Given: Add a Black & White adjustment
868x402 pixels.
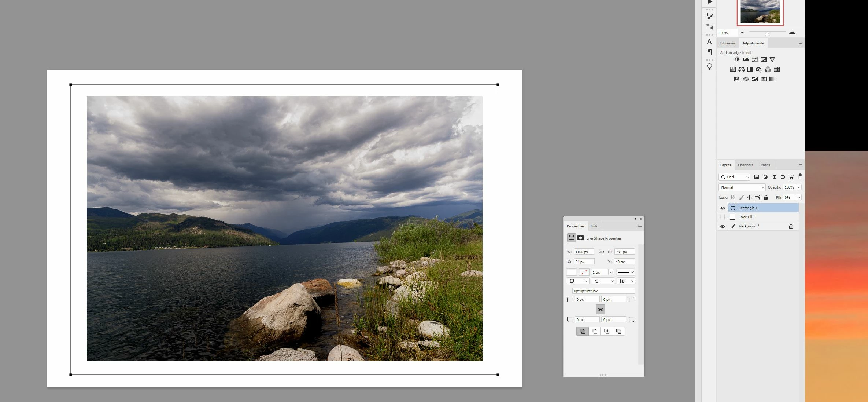Looking at the screenshot, I should pyautogui.click(x=750, y=69).
